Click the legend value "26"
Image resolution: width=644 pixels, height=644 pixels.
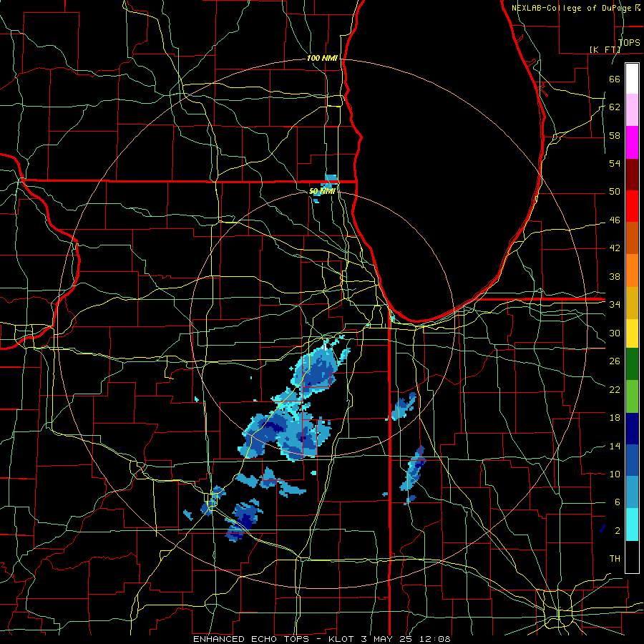point(615,361)
